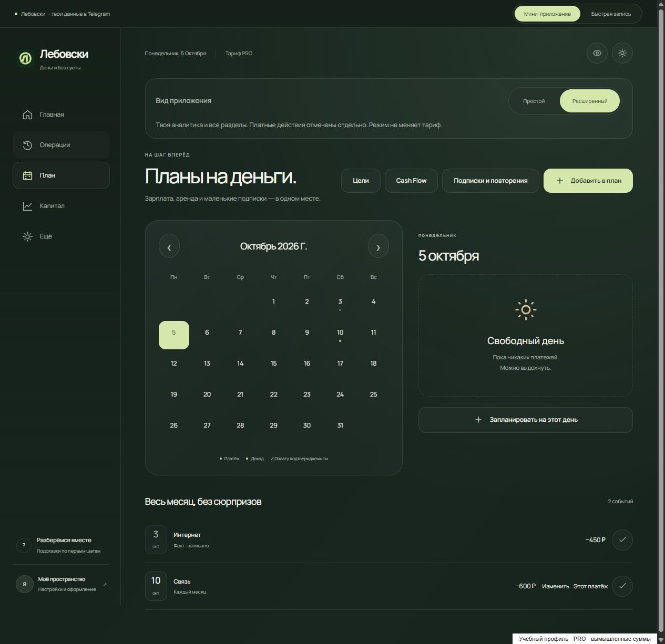This screenshot has width=665, height=644.
Task: Click the history clock icon beside Операции
Action: pos(27,145)
